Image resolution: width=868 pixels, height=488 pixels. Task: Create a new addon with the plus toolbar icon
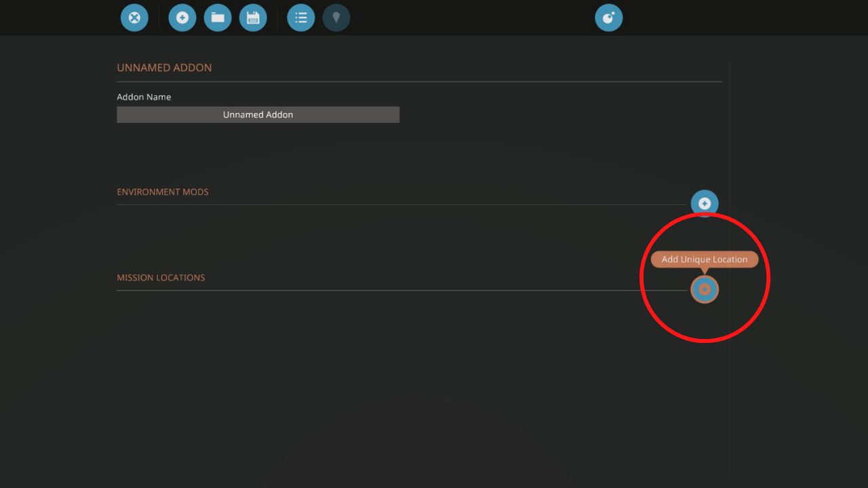coord(182,18)
